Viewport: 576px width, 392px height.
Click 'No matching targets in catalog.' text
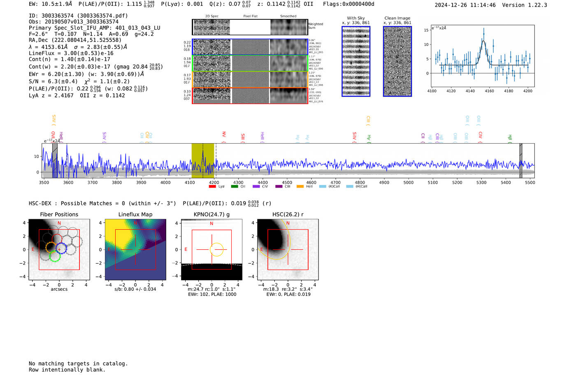point(78,364)
